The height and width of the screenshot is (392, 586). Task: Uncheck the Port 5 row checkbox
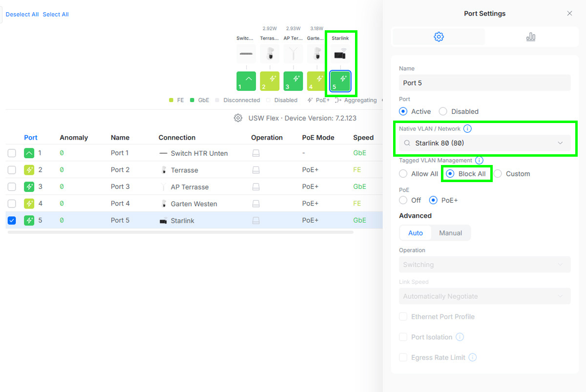pos(12,221)
